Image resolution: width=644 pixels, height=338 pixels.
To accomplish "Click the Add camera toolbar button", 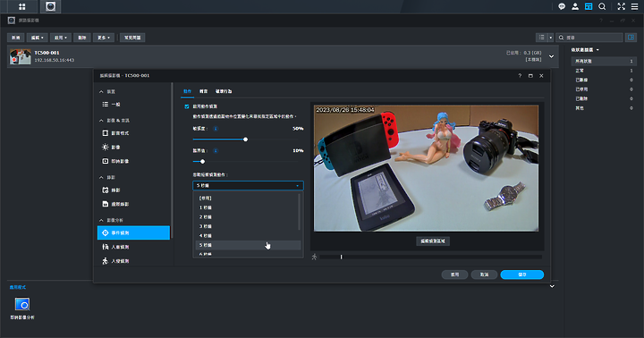I will pyautogui.click(x=15, y=38).
